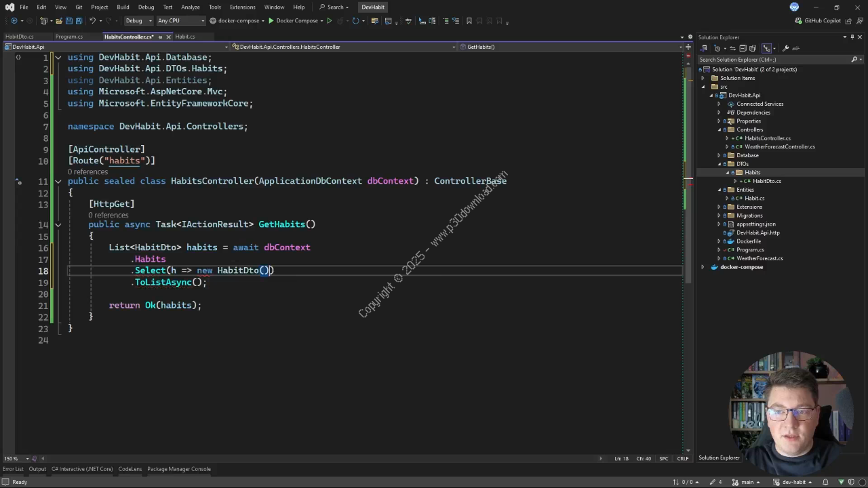Screen dimensions: 868x488
Task: Open the Output panel tab
Action: click(37, 469)
